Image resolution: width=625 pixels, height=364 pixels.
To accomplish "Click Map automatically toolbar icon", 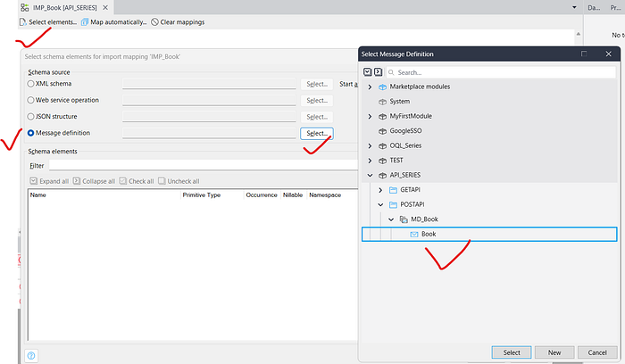I will 84,21.
